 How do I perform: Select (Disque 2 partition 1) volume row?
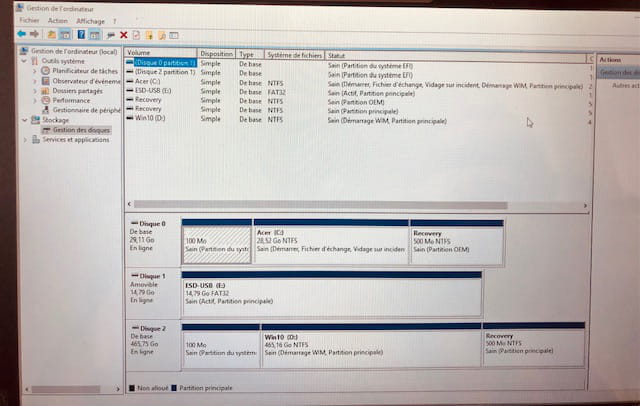coord(165,72)
